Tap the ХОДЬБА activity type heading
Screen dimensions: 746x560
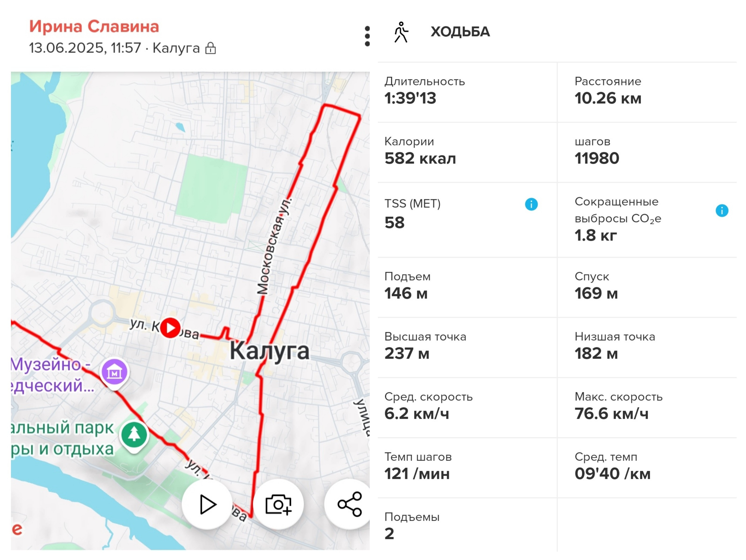[x=460, y=32]
